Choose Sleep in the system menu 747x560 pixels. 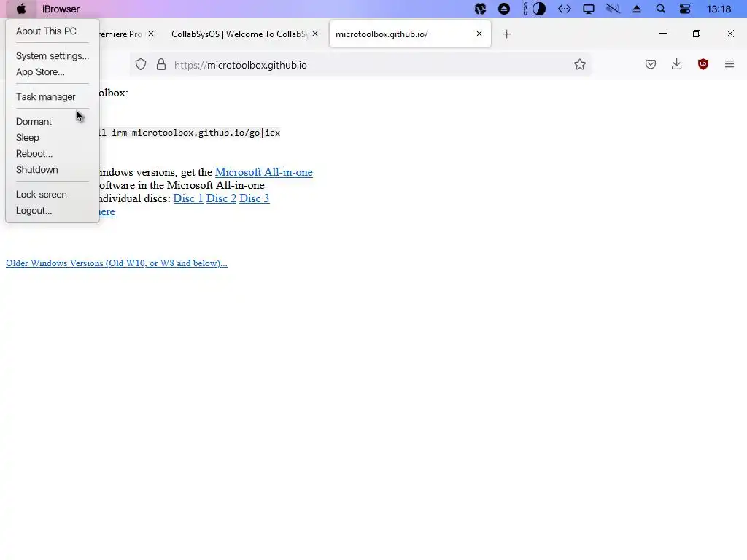(28, 138)
